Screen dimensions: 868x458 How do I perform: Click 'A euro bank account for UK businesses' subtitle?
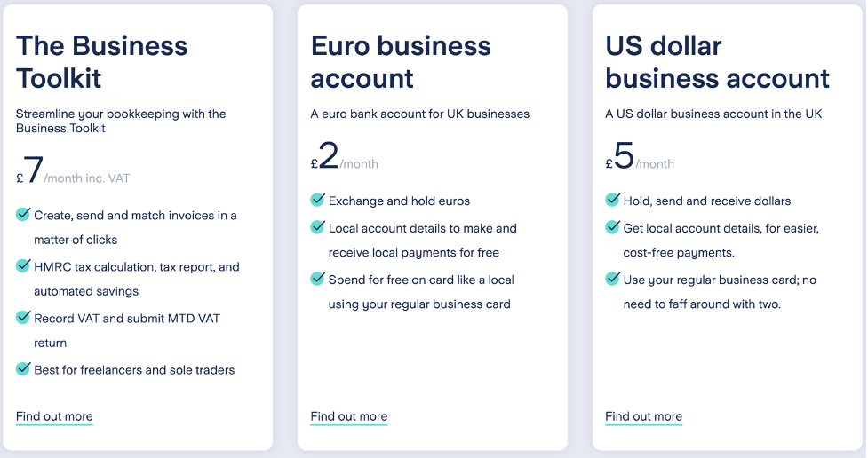click(x=419, y=114)
